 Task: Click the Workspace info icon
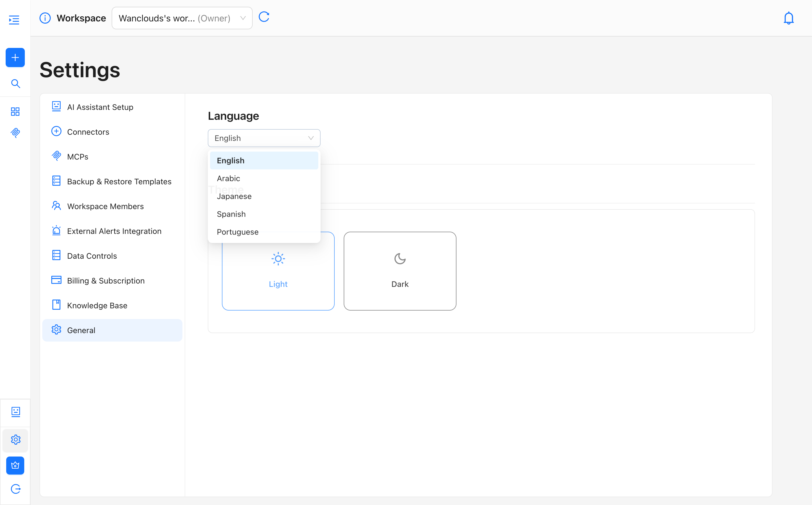pyautogui.click(x=45, y=18)
